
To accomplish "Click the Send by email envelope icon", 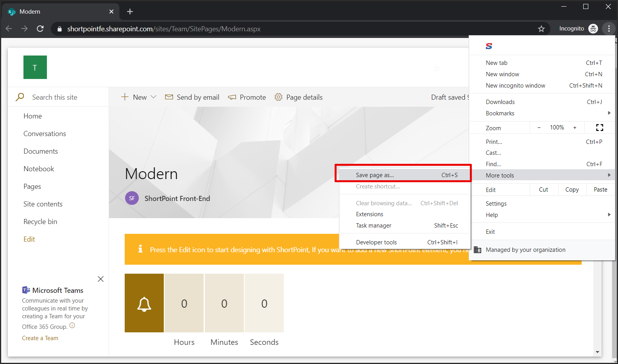I will [x=169, y=97].
